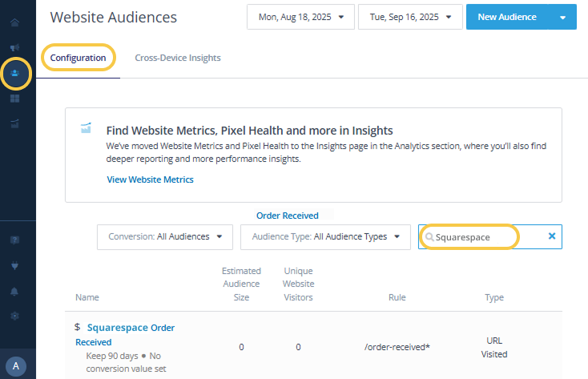Open the end date Sep 16 picker
This screenshot has width=588, height=379.
(409, 17)
